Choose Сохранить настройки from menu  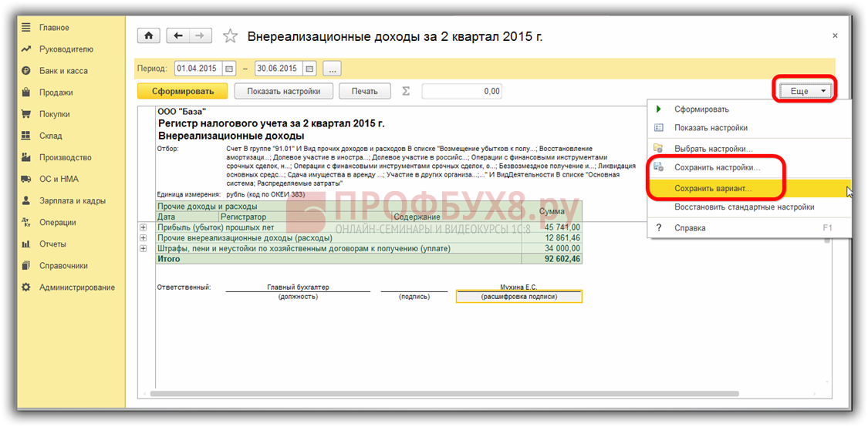click(717, 167)
